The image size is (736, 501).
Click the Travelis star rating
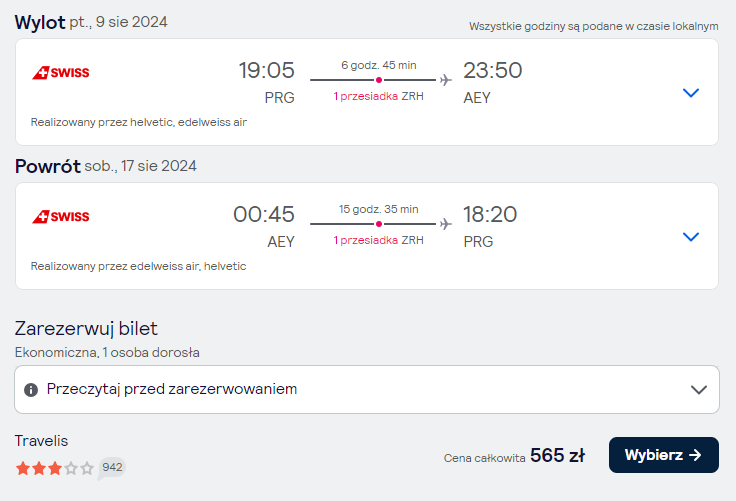coord(54,468)
